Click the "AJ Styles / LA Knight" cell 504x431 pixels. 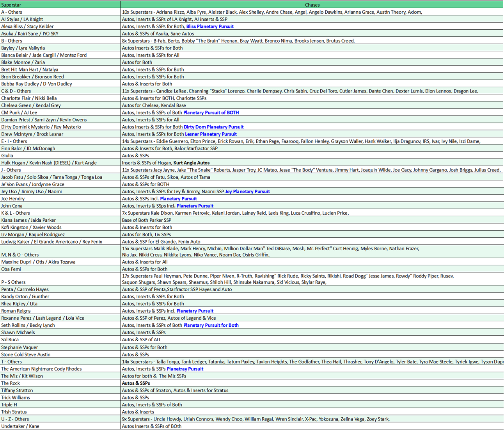coord(60,19)
